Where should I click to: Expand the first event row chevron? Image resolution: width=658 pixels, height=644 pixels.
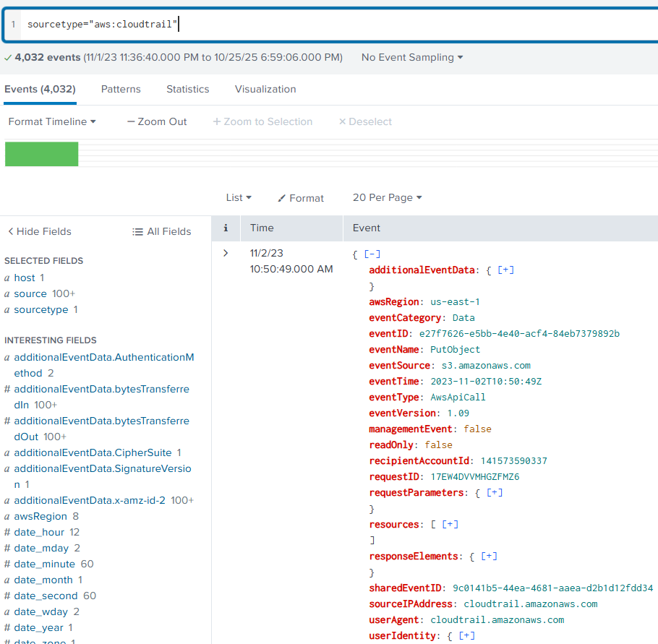click(x=226, y=253)
